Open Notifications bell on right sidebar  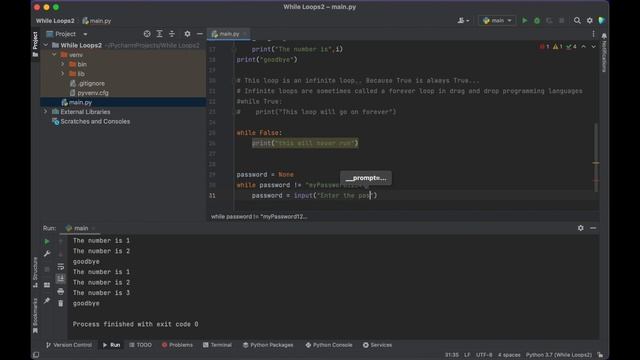604,36
